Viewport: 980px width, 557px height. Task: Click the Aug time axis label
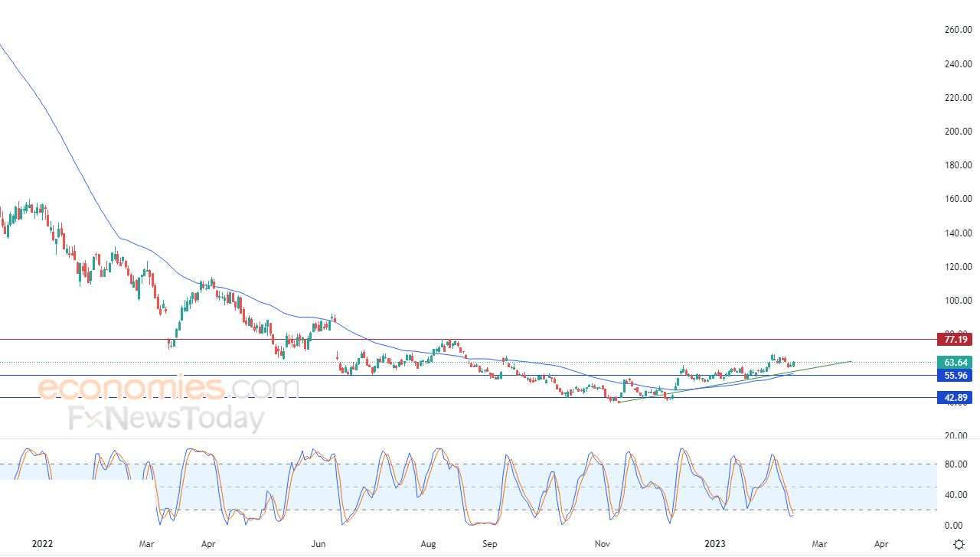click(428, 544)
